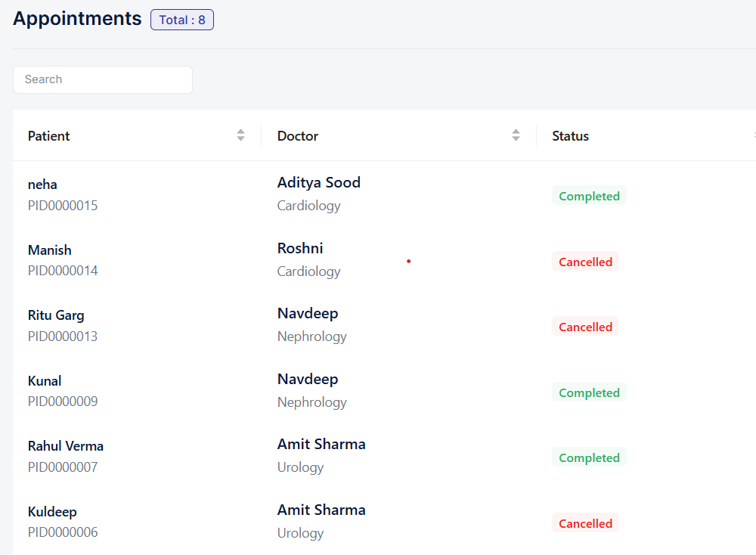Click the Patient column header
Viewport: 756px width, 555px height.
[49, 136]
